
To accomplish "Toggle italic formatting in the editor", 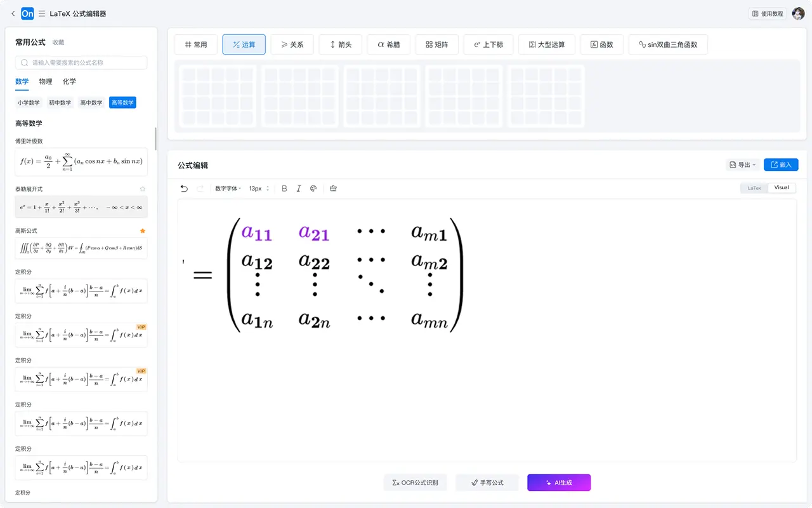I will 299,188.
